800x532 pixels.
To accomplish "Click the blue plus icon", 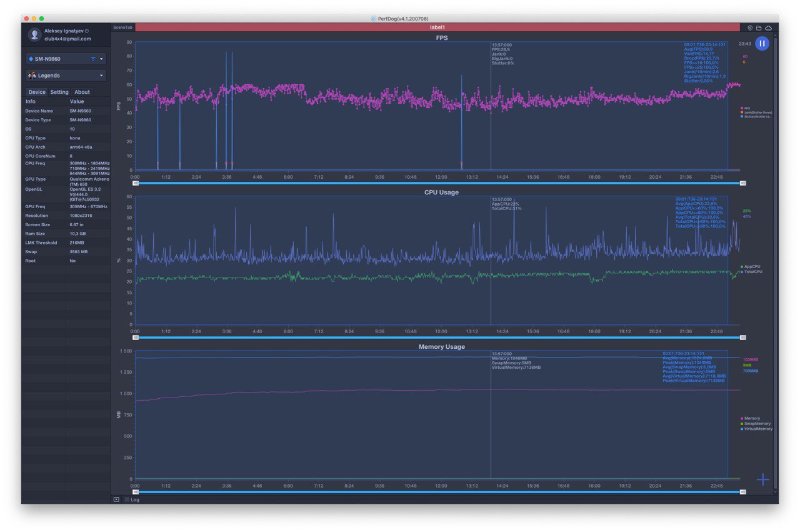I will (763, 479).
